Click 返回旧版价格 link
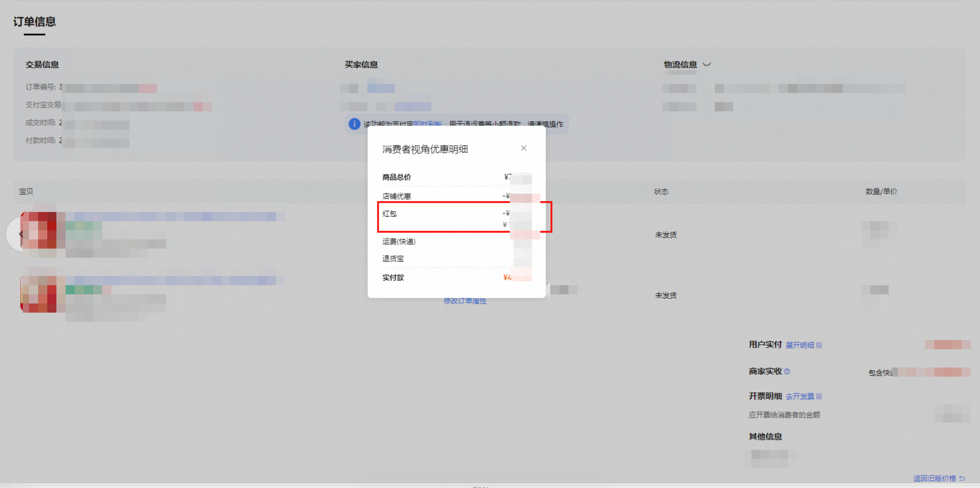Viewport: 980px width, 488px height. pos(934,478)
